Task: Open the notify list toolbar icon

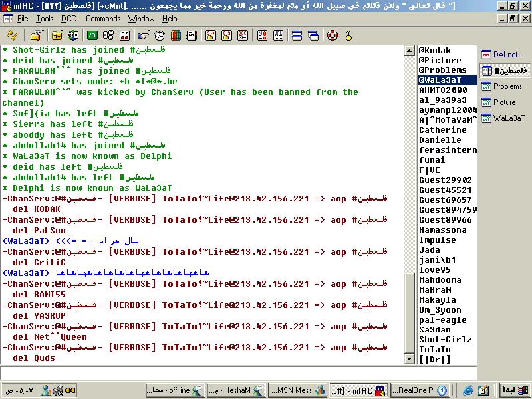Action: click(262, 35)
